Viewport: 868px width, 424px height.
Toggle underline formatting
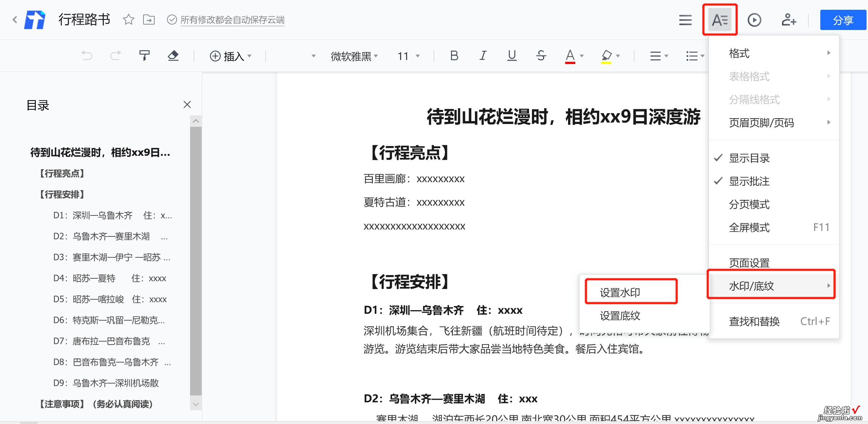click(512, 56)
